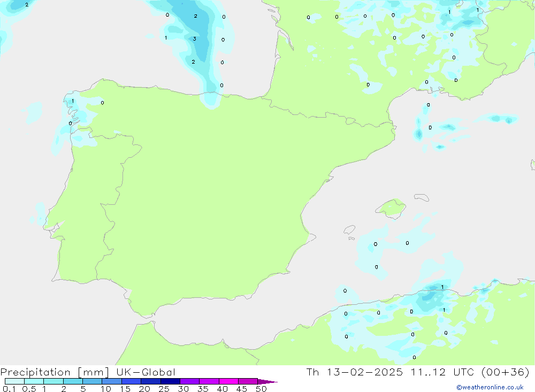535x392 pixels.
Task: Select the 35–40 mm violet legend swatch
Action: click(x=209, y=381)
